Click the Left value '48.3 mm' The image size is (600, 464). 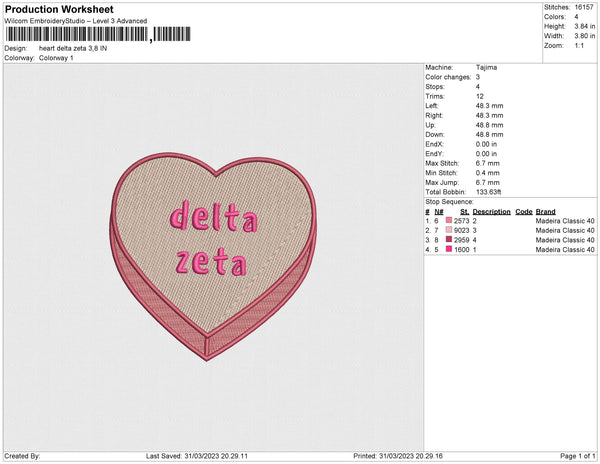click(x=489, y=106)
